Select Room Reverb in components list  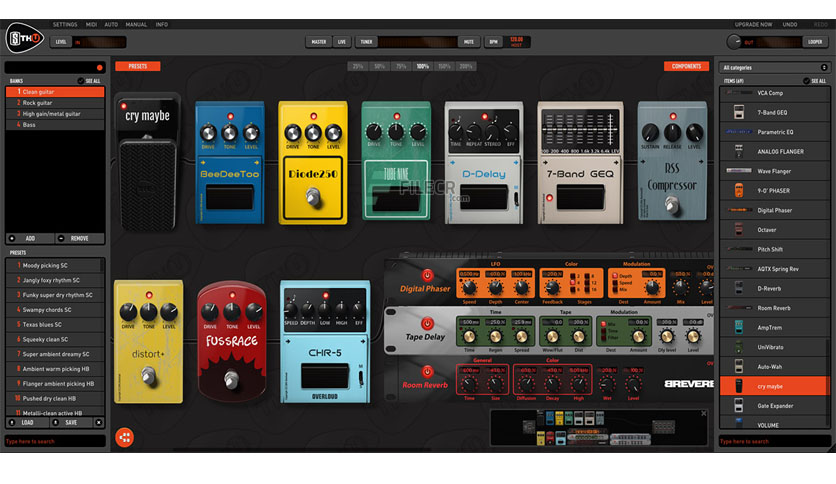pyautogui.click(x=774, y=308)
